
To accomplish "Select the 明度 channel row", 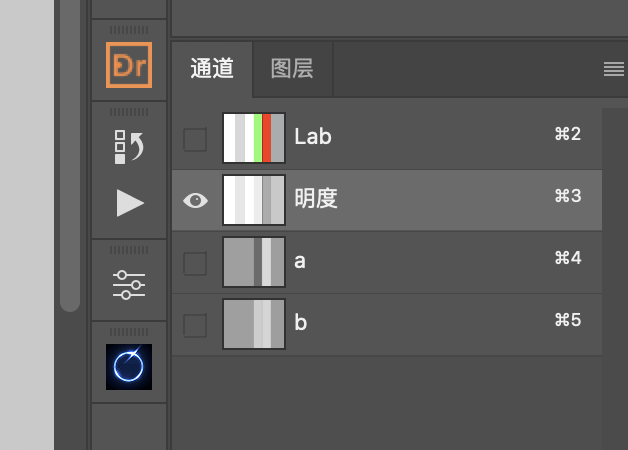I will (x=387, y=200).
